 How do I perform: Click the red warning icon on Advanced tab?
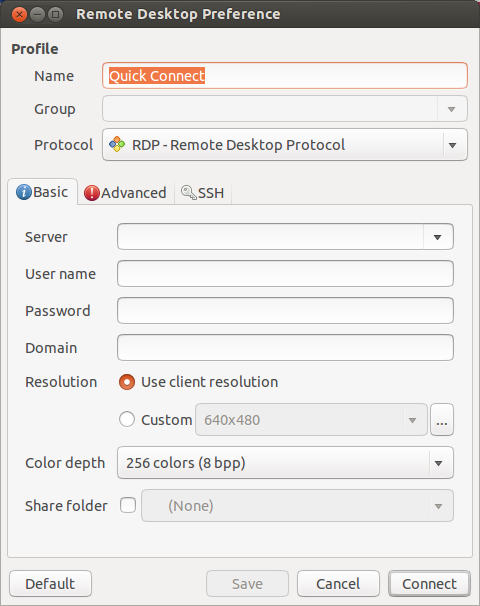pos(92,193)
